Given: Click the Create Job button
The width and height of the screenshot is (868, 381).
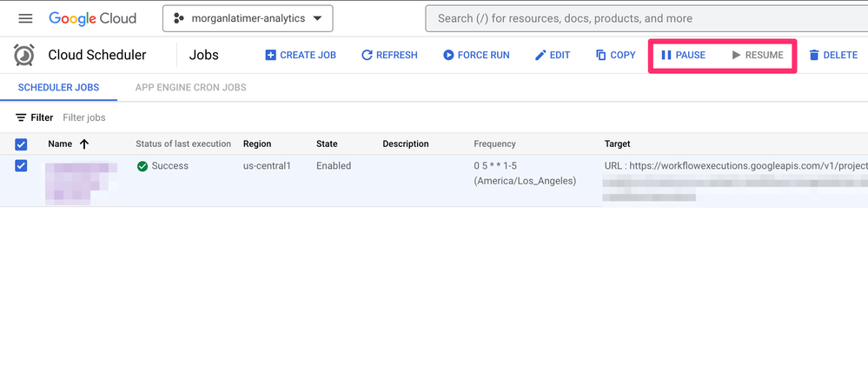Looking at the screenshot, I should 301,55.
